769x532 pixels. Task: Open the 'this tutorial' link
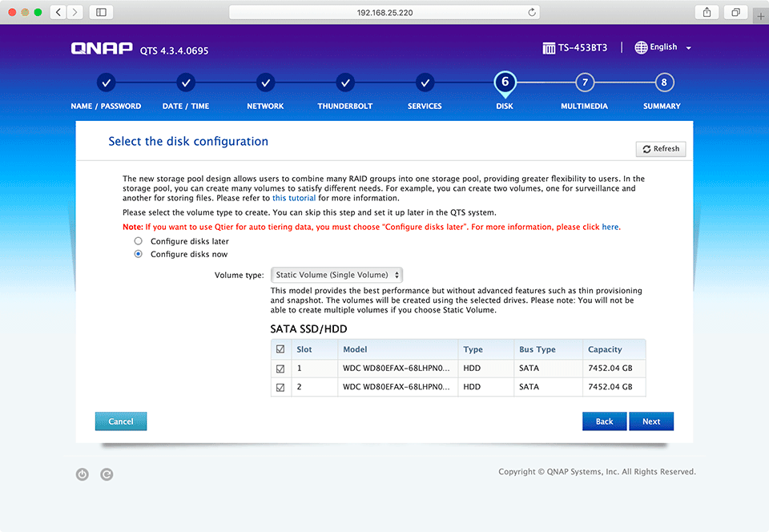(x=294, y=198)
